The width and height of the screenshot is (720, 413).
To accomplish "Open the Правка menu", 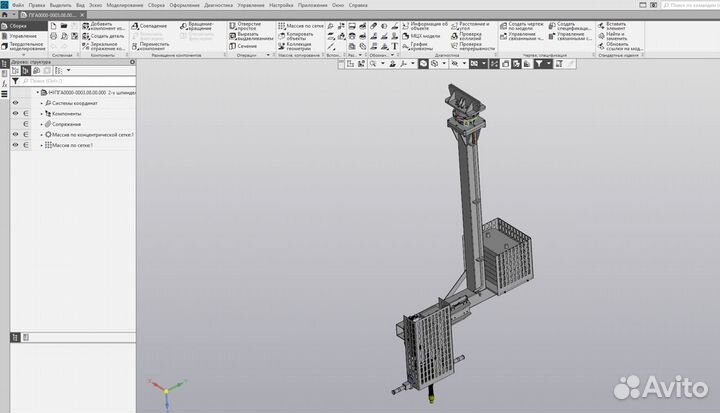I will coord(37,5).
